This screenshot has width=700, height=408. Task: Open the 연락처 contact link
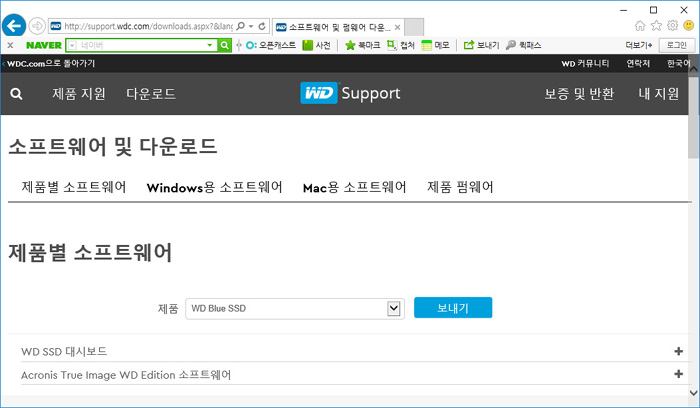[638, 63]
